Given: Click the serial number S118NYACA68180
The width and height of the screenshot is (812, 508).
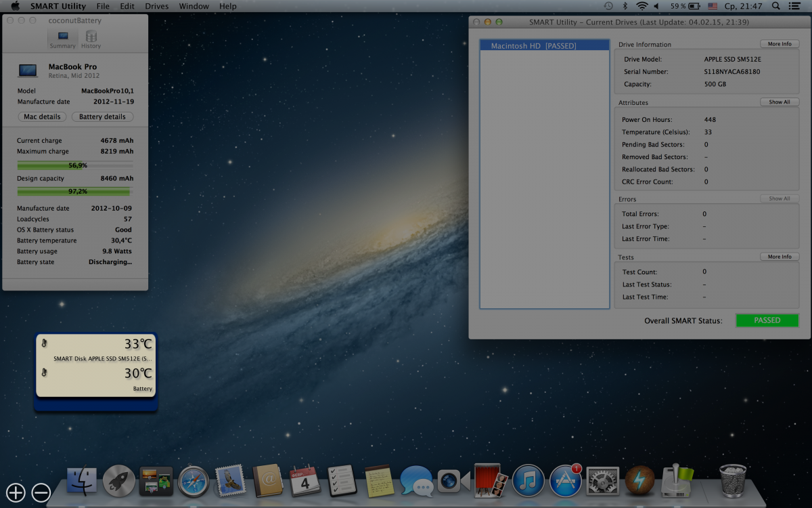Looking at the screenshot, I should (x=732, y=72).
